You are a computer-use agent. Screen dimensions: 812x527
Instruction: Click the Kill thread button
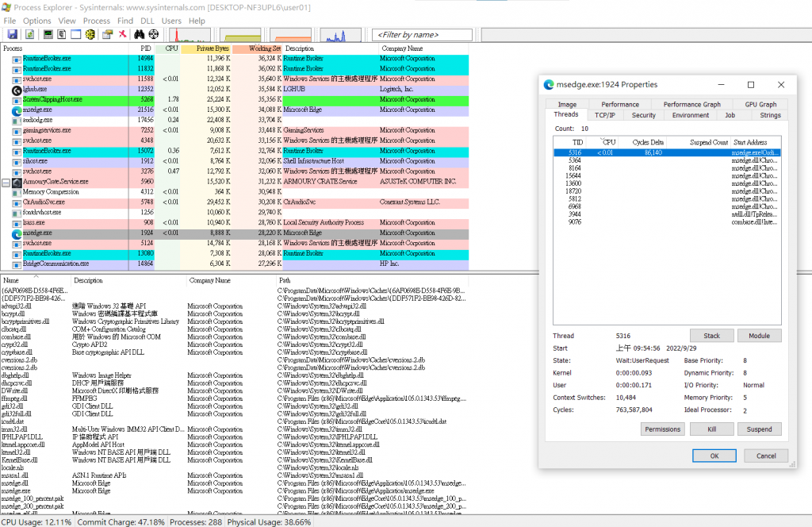[711, 429]
